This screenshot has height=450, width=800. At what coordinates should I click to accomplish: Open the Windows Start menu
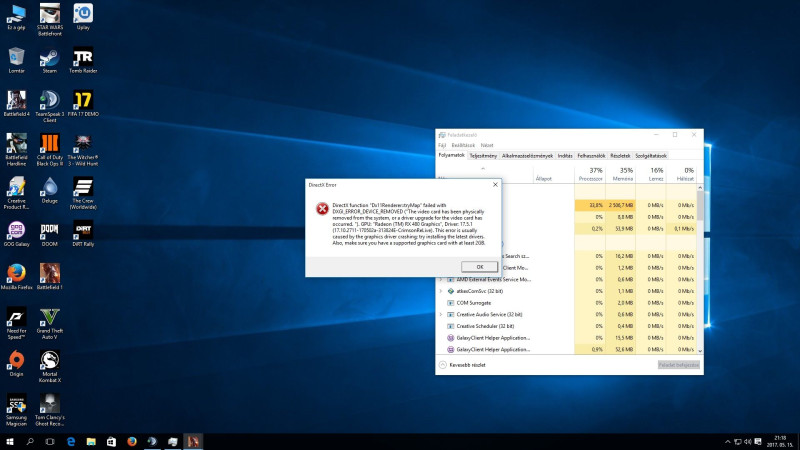pos(10,441)
